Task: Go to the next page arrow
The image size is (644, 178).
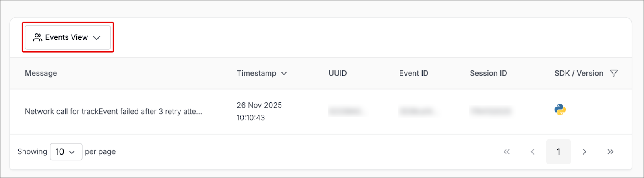Action: click(584, 152)
